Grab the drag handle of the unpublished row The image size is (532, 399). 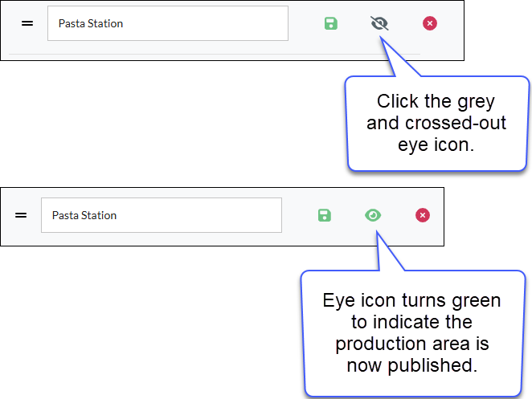(x=27, y=23)
